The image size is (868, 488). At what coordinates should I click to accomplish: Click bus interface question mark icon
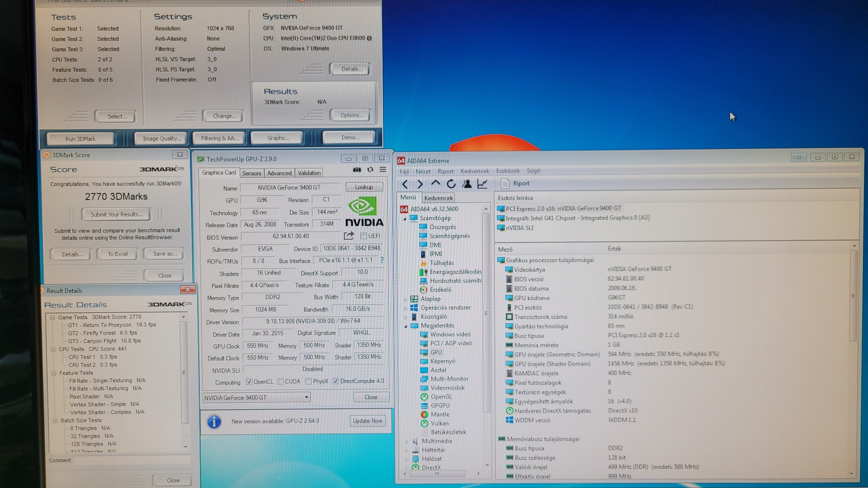click(x=382, y=260)
